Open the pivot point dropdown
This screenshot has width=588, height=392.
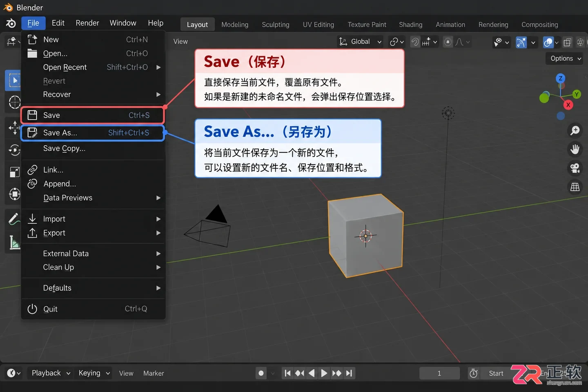tap(396, 42)
